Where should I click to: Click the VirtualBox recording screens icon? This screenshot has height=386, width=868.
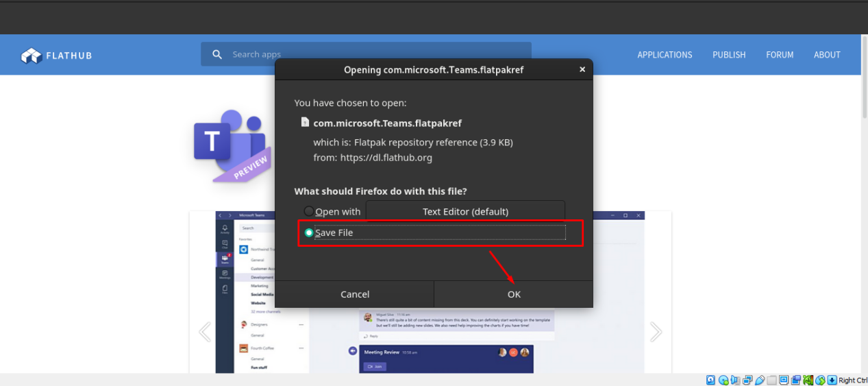click(796, 380)
